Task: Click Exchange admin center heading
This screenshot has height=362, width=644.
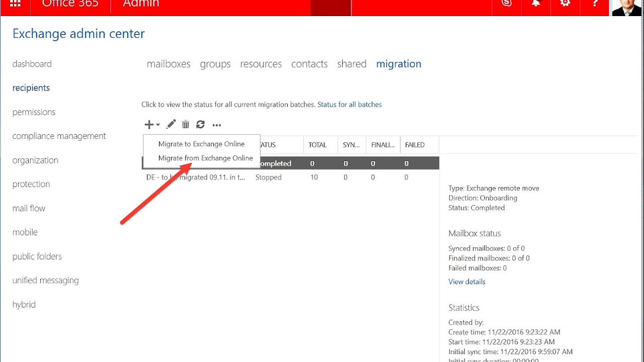Action: coord(78,34)
